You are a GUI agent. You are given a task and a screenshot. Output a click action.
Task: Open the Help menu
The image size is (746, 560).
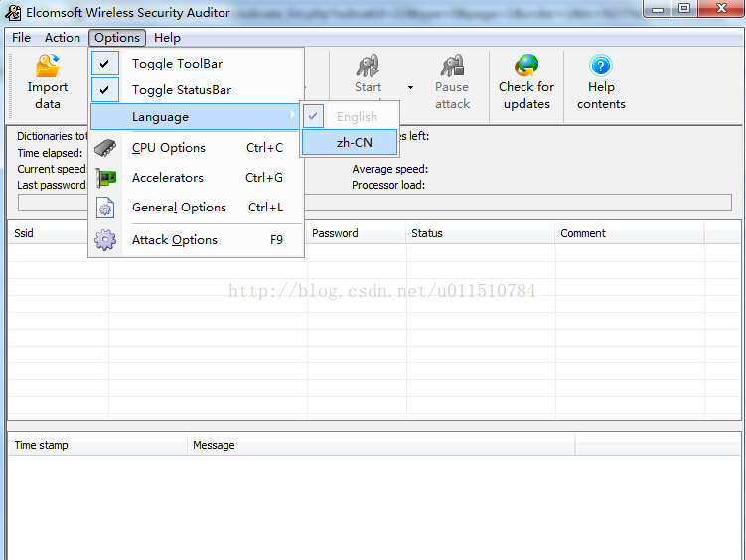tap(167, 38)
